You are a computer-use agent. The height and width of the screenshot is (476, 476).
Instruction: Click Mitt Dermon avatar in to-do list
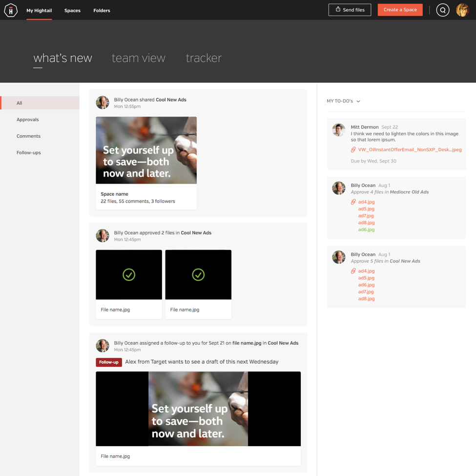(339, 130)
